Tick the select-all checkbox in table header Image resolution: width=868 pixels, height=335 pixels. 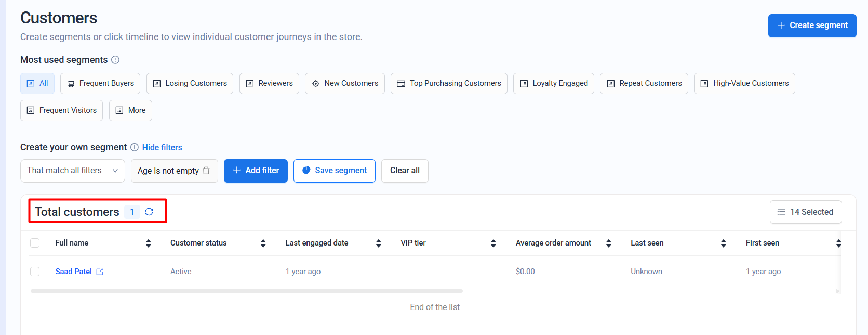point(35,243)
